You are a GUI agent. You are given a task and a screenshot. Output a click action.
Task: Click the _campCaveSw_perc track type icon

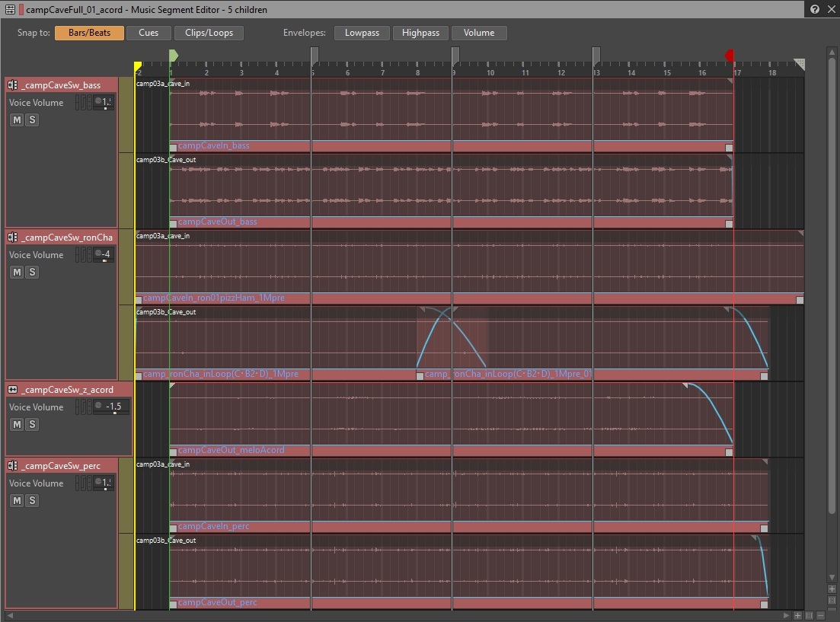12,466
